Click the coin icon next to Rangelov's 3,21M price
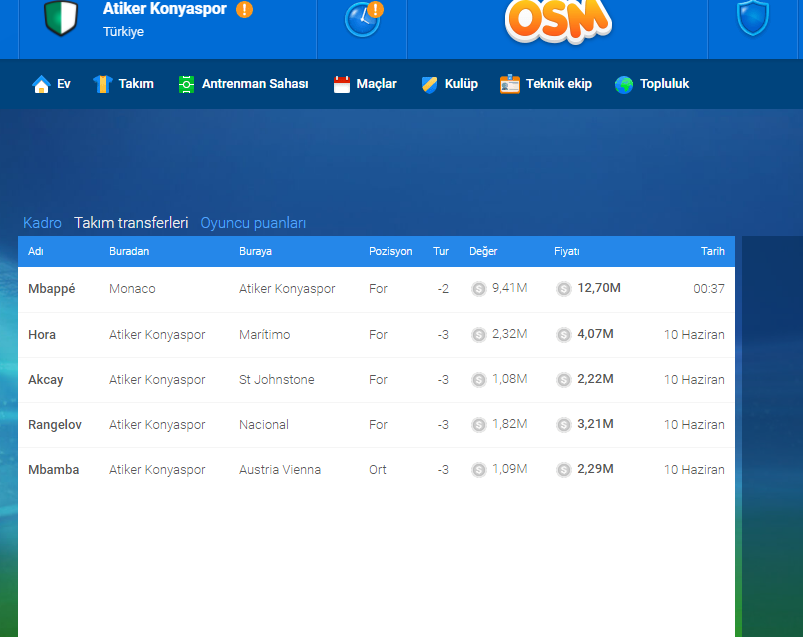The height and width of the screenshot is (637, 803). tap(564, 425)
